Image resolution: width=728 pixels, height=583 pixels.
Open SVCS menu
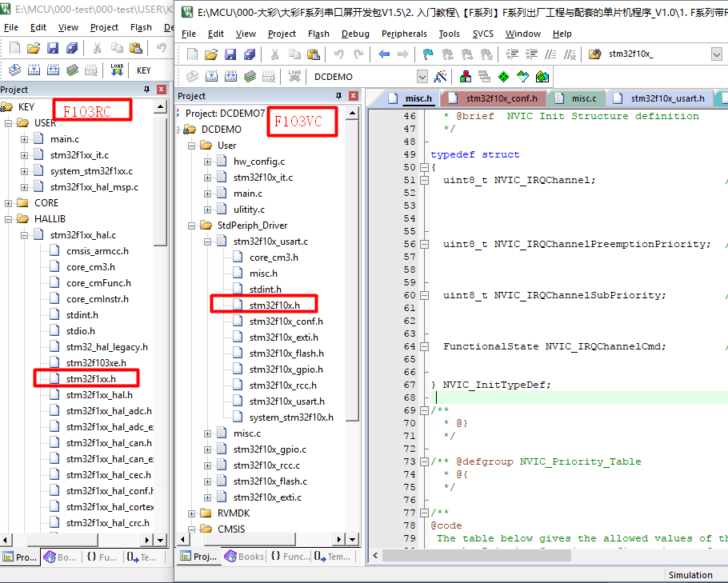(483, 34)
